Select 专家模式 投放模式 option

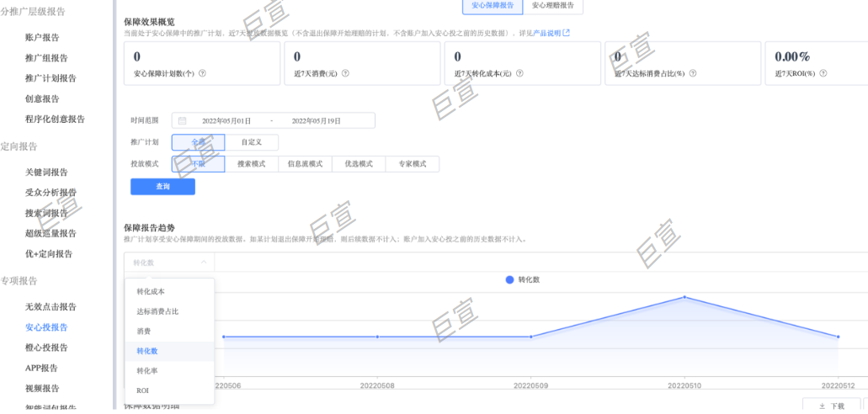click(412, 164)
